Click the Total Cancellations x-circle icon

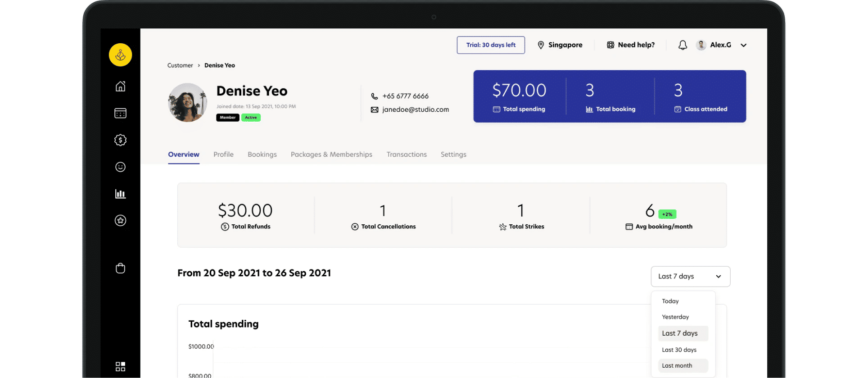pos(355,227)
